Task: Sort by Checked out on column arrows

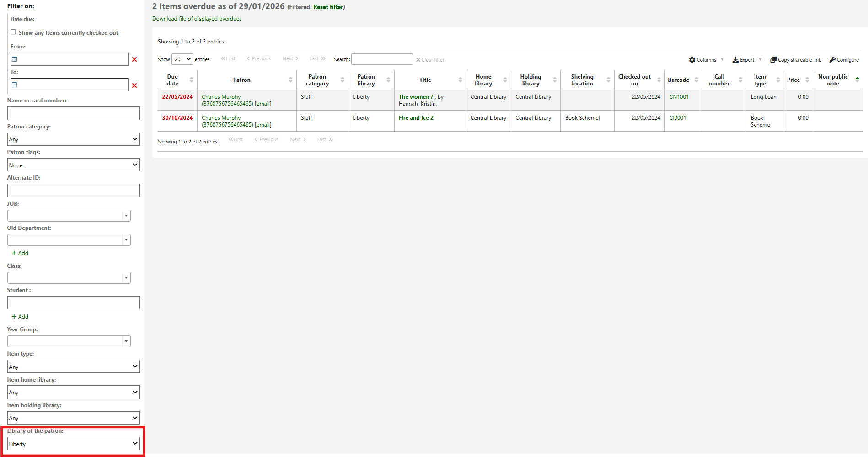Action: [x=659, y=80]
